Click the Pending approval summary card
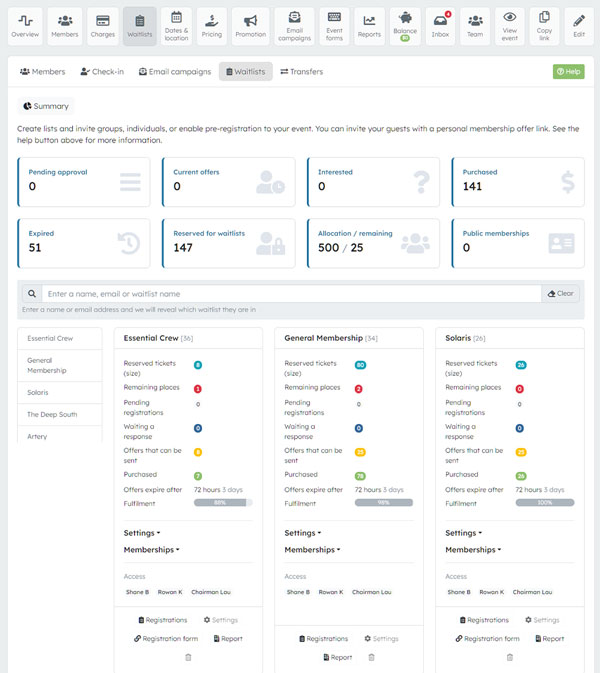This screenshot has height=673, width=600. coord(84,182)
